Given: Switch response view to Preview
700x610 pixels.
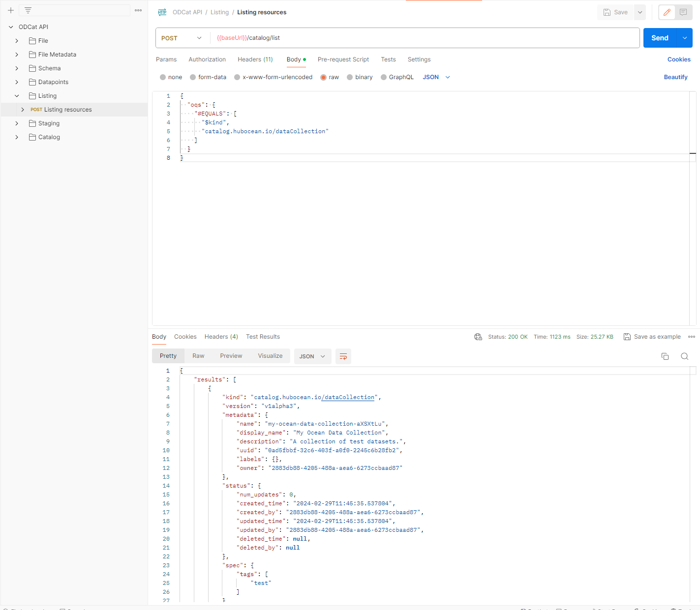Looking at the screenshot, I should pos(231,356).
